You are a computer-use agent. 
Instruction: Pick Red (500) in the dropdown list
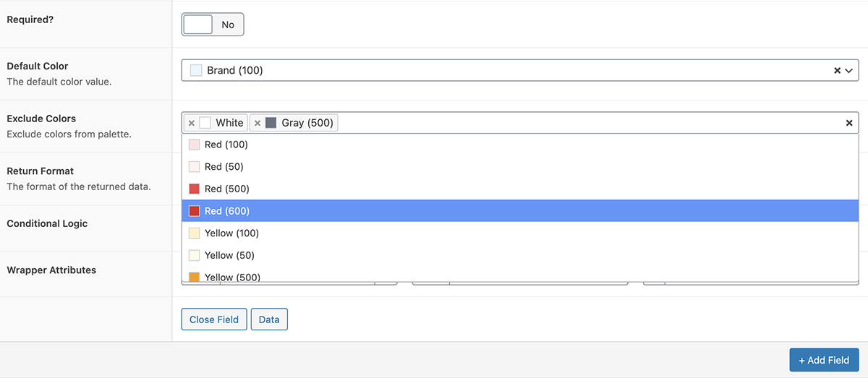tap(226, 189)
